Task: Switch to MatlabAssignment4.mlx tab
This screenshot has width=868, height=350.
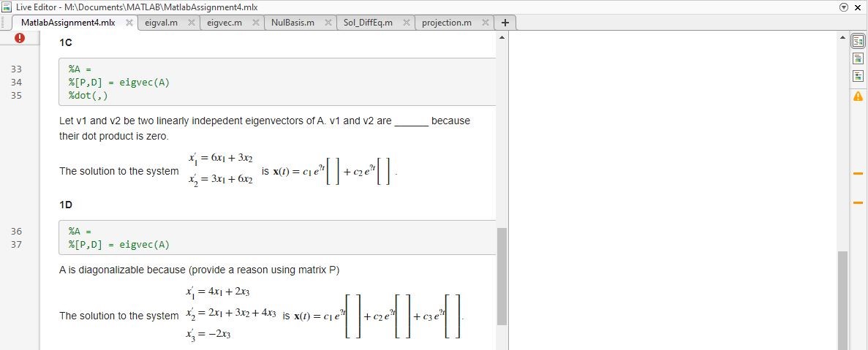Action: click(x=68, y=23)
